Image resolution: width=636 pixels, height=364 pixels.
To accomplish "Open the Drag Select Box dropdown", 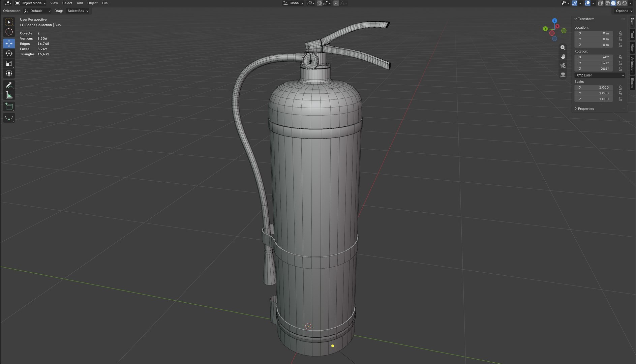I will 78,11.
